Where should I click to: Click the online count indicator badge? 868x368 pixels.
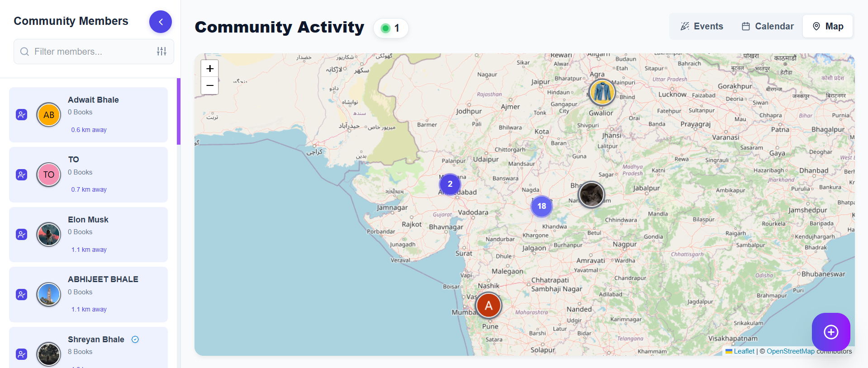[391, 28]
